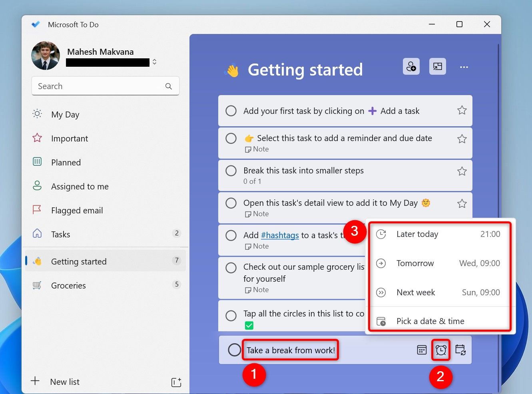The image size is (532, 394).
Task: Expand the account switcher chevron
Action: (154, 62)
